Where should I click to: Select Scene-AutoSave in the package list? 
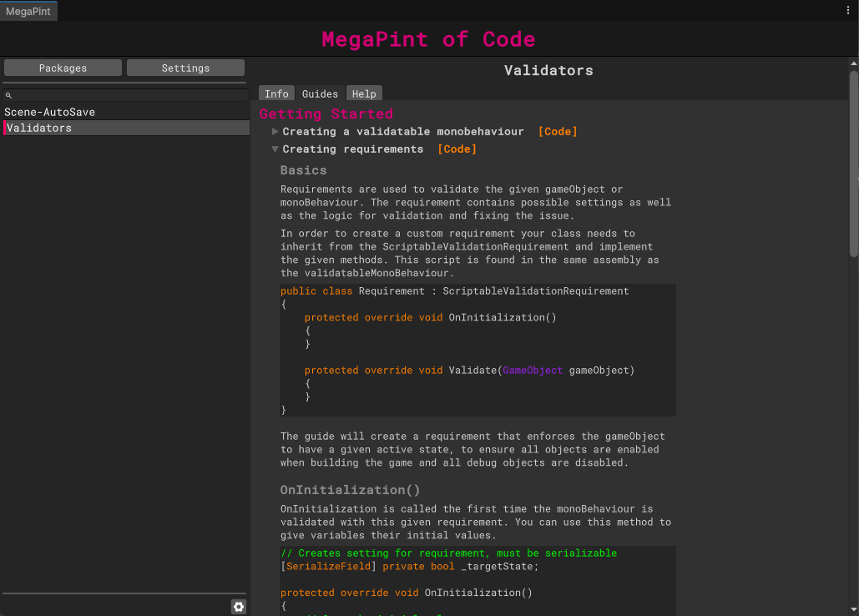click(x=50, y=112)
